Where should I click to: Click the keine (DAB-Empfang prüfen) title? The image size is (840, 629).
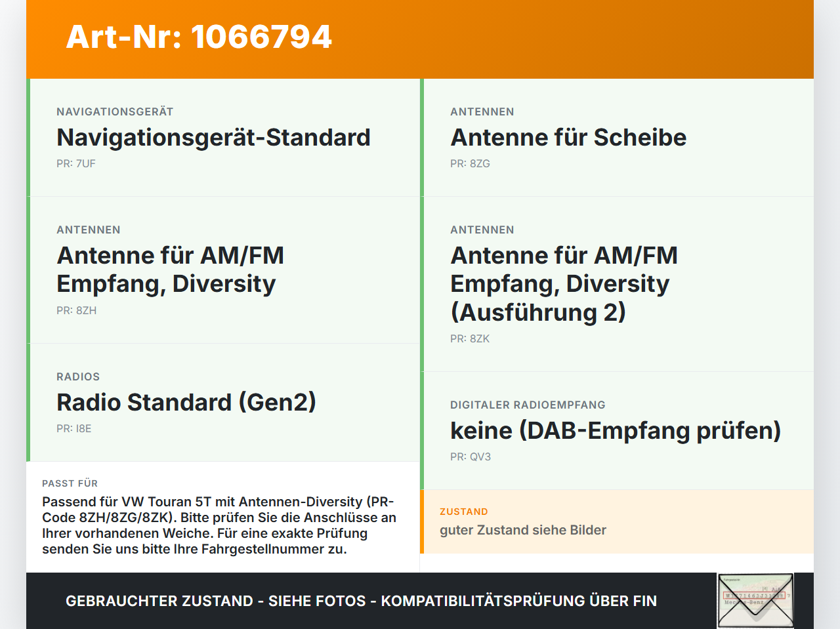616,430
